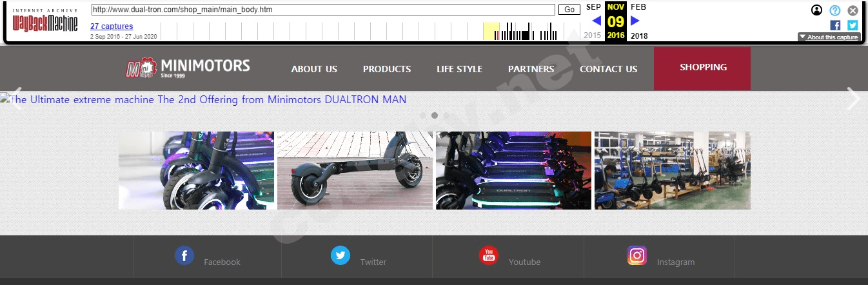Open the Minimotors logo link
The width and height of the screenshot is (868, 285).
coord(188,68)
